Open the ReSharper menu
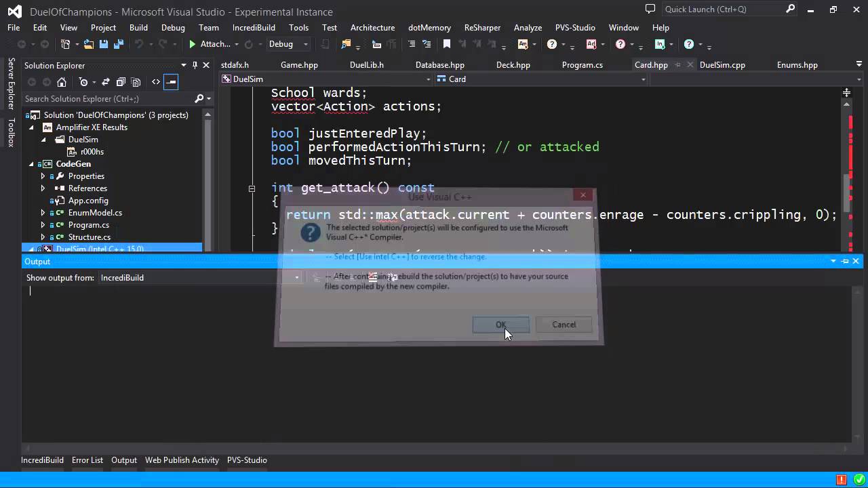This screenshot has height=488, width=868. [482, 28]
